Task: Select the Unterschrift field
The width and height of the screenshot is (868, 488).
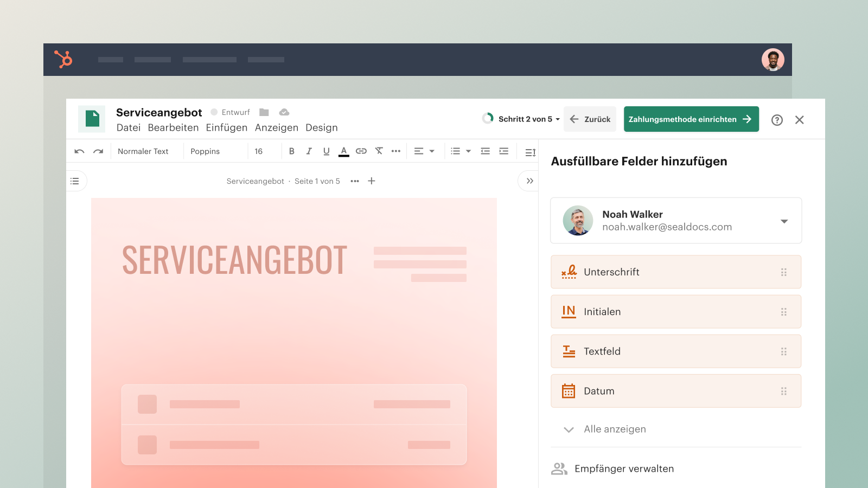Action: click(675, 272)
